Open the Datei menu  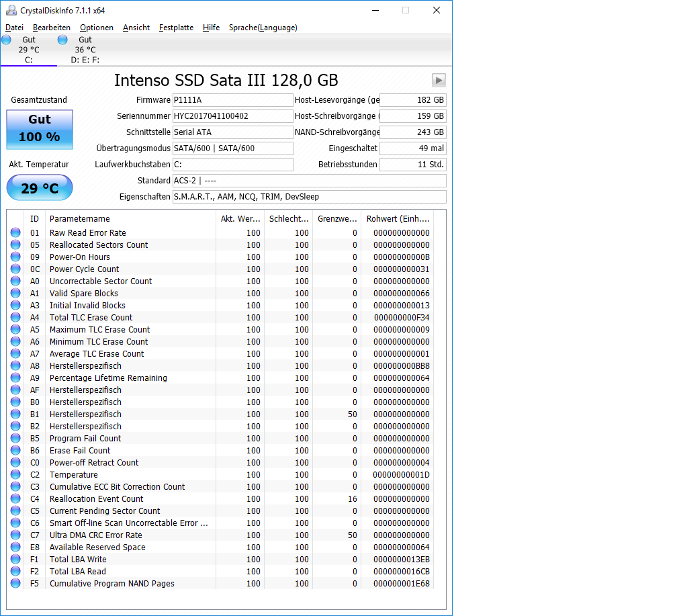[x=14, y=28]
